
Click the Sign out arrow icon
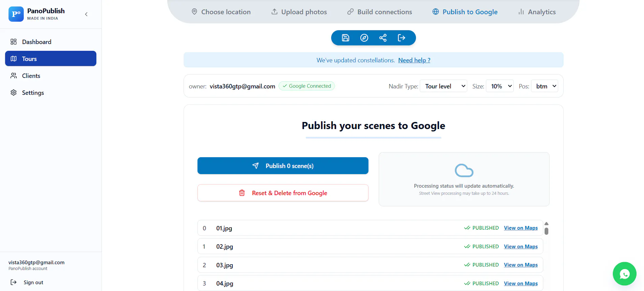coord(14,282)
